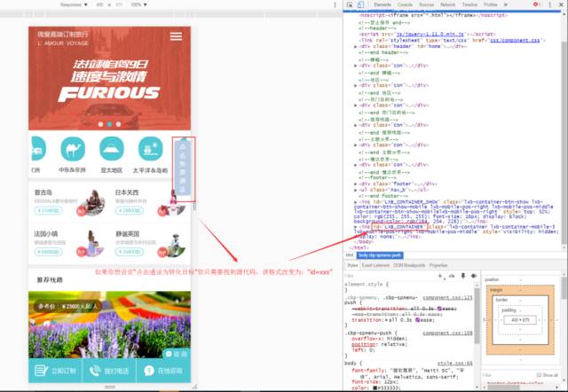Open the Event Listeners tab
Screen dimensions: 568x392
[375, 265]
